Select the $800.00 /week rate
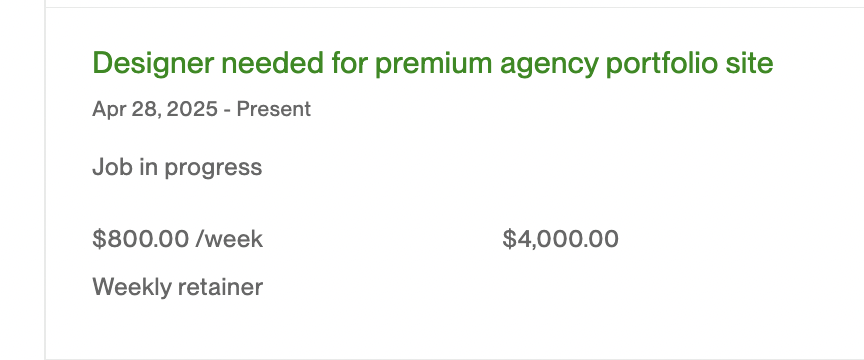This screenshot has width=864, height=360. point(177,239)
